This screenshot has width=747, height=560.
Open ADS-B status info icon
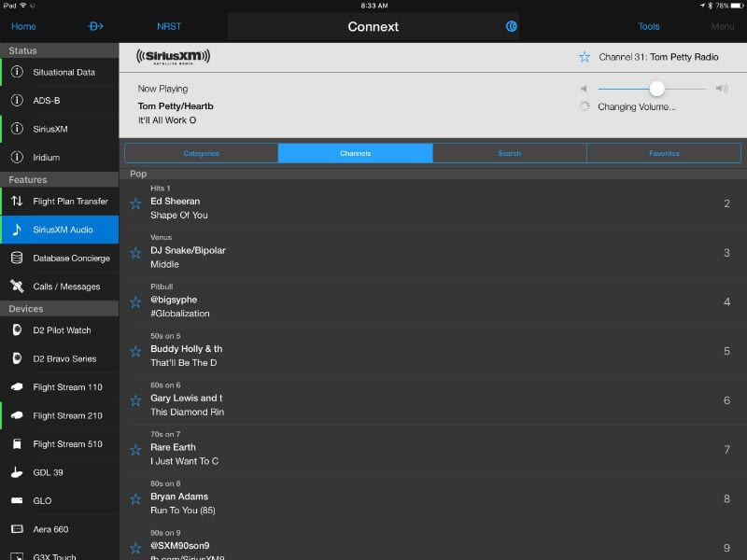pyautogui.click(x=17, y=100)
